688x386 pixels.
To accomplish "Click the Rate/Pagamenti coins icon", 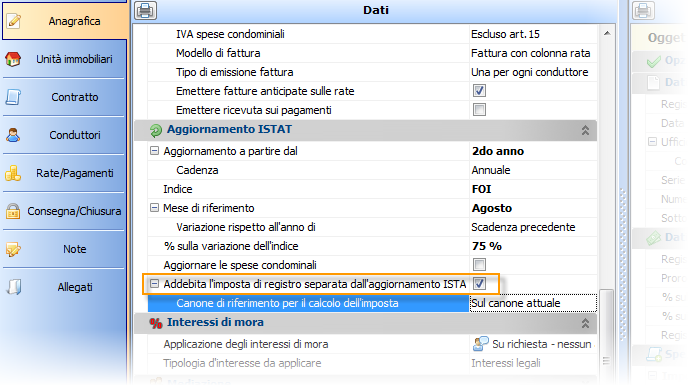I will click(x=13, y=173).
